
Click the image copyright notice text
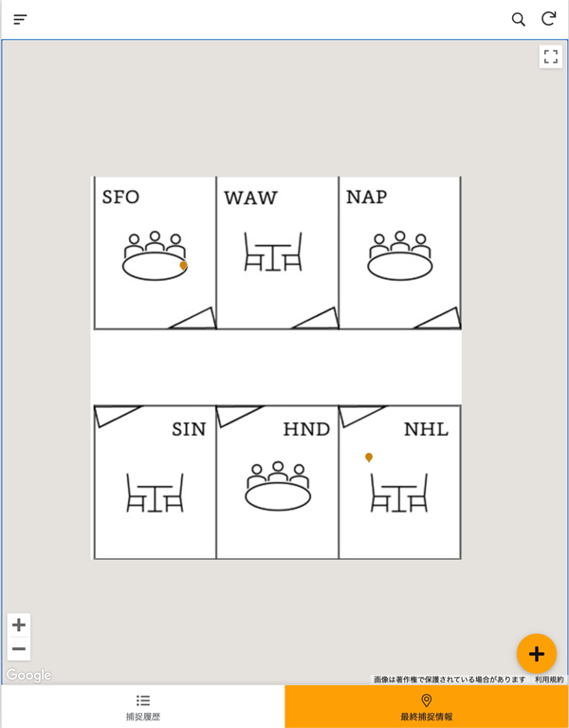[x=450, y=680]
